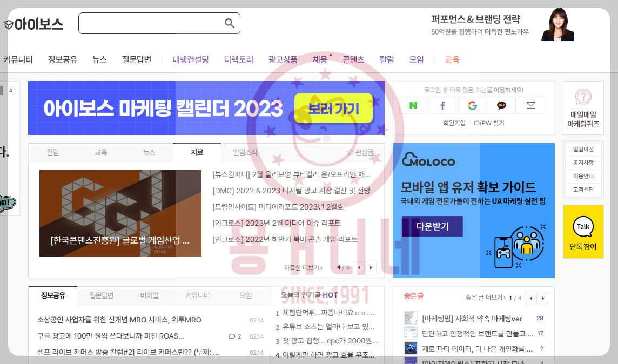
Task: Select the 자료 tab
Action: point(197,152)
